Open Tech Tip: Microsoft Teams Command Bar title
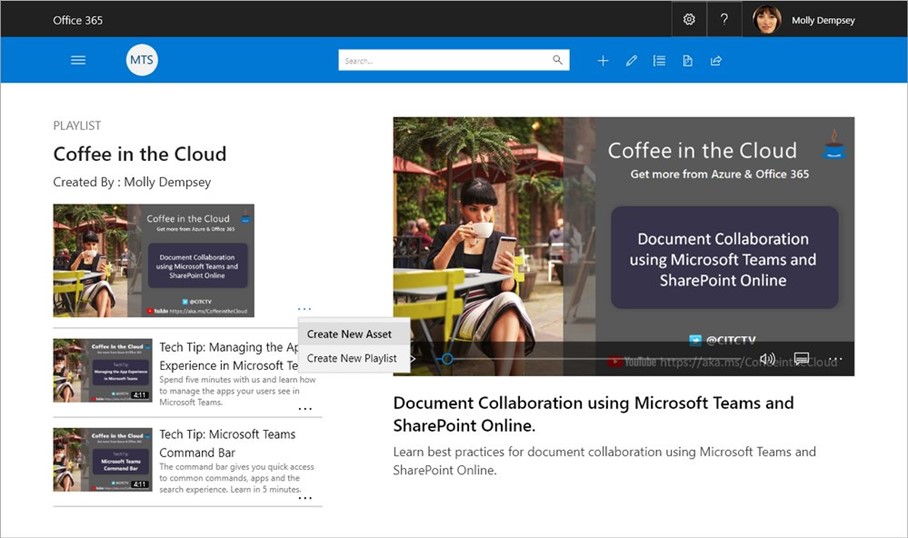Viewport: 908px width, 538px height. pyautogui.click(x=228, y=443)
